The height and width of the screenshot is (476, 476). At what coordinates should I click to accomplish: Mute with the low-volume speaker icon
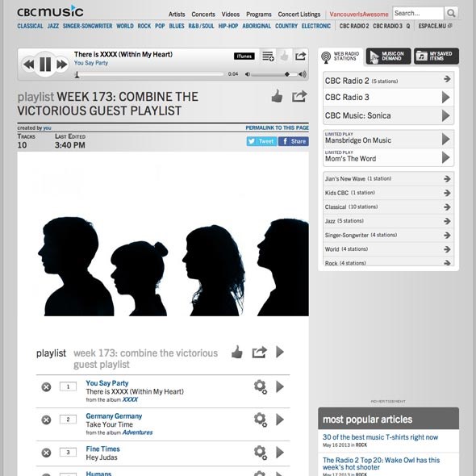tap(248, 74)
